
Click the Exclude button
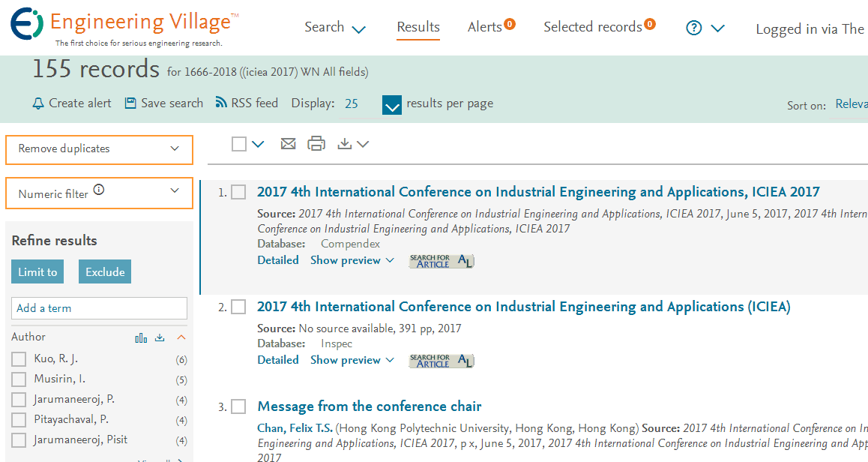(105, 272)
